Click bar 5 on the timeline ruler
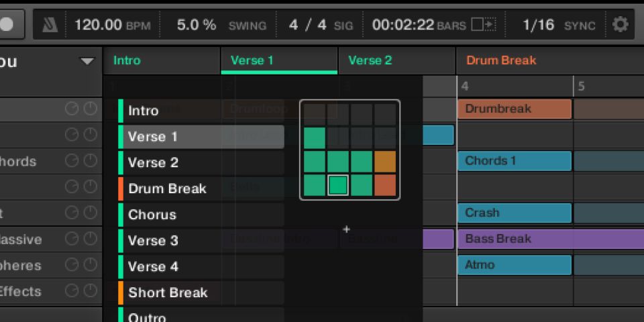Image resolution: width=644 pixels, height=322 pixels. [582, 87]
